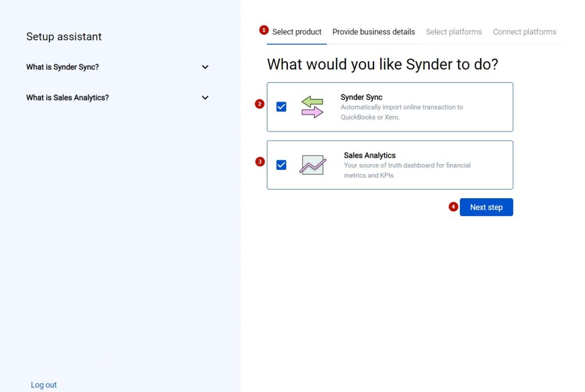Expand the 'What is Synder Sync?' chevron
Viewport: 585px width, 392px height.
(x=205, y=67)
